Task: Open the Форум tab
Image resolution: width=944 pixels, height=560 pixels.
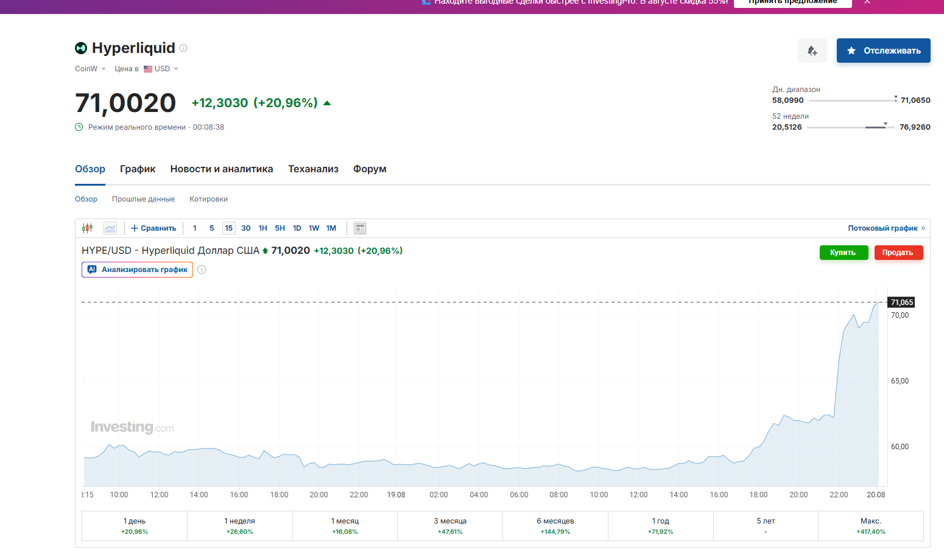Action: point(370,169)
